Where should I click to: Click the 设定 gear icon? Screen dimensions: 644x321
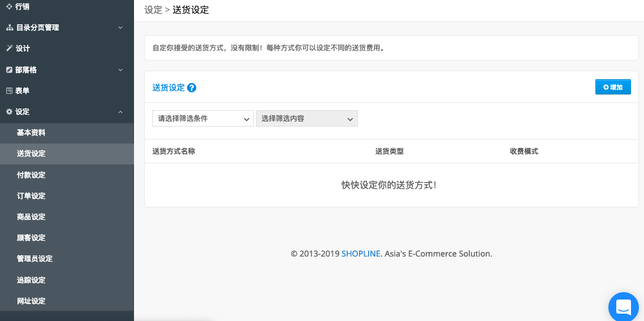10,112
